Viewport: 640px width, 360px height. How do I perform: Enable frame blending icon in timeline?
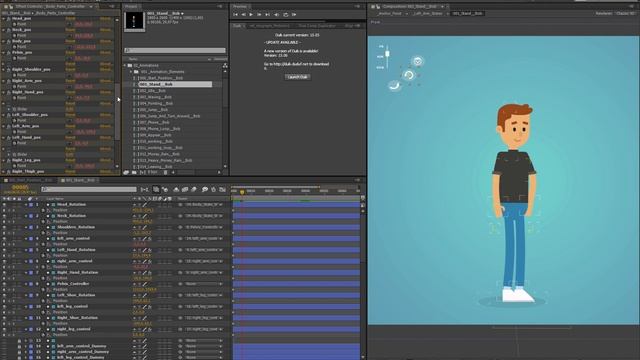(185, 189)
